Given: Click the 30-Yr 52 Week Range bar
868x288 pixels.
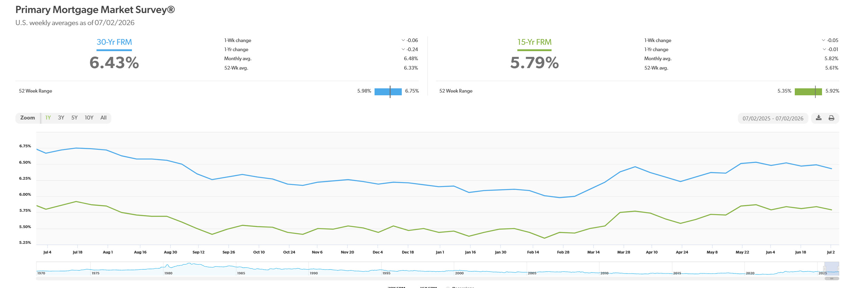Looking at the screenshot, I should pos(388,91).
